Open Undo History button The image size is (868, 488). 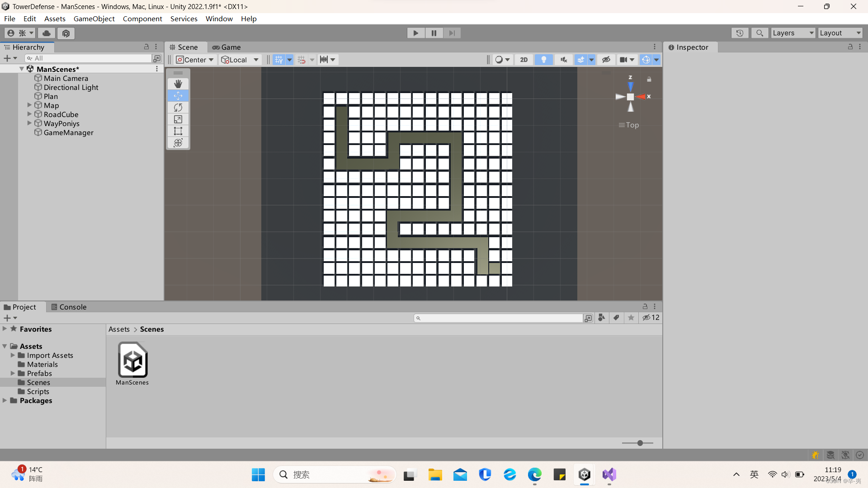(740, 33)
